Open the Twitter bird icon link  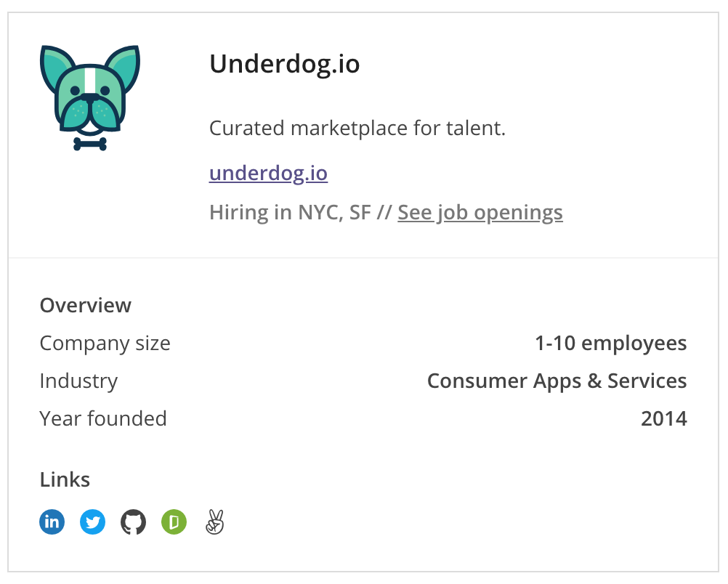pos(93,522)
